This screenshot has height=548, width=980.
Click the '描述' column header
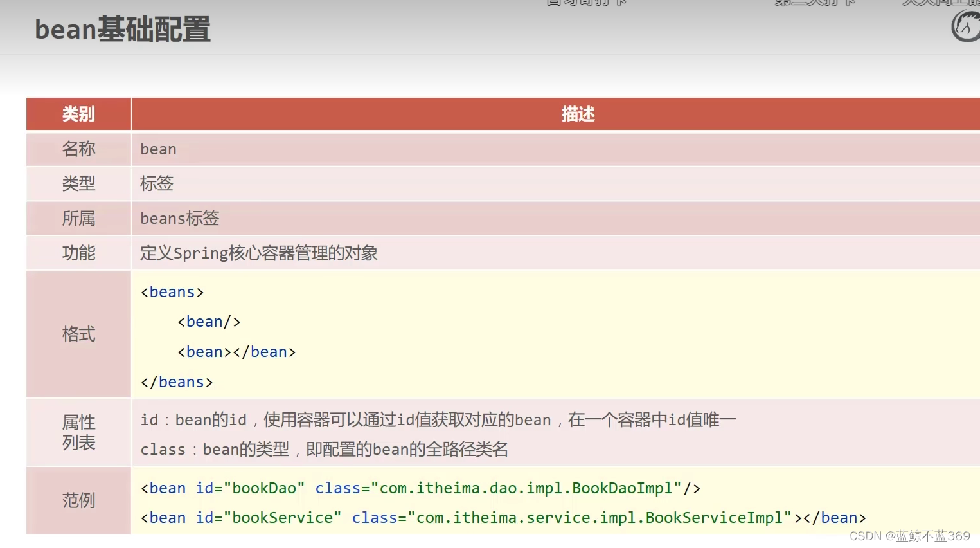[x=578, y=114]
